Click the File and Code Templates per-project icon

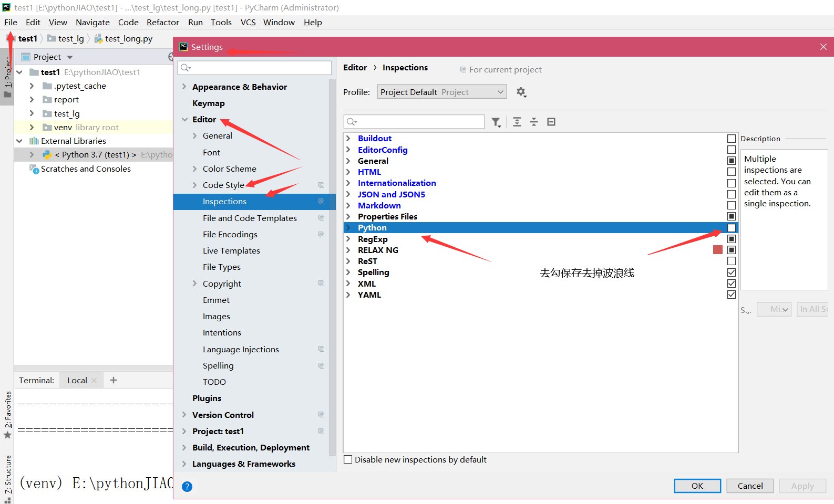[x=321, y=218]
